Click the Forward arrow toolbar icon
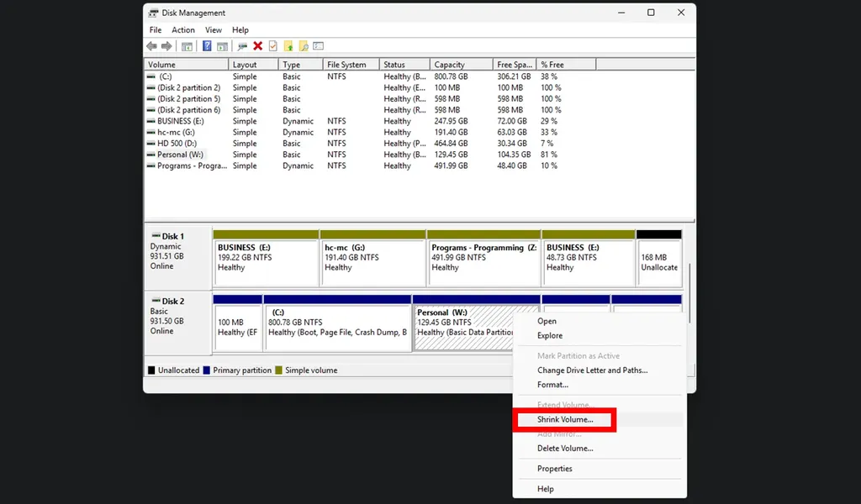The width and height of the screenshot is (861, 504). coord(166,46)
